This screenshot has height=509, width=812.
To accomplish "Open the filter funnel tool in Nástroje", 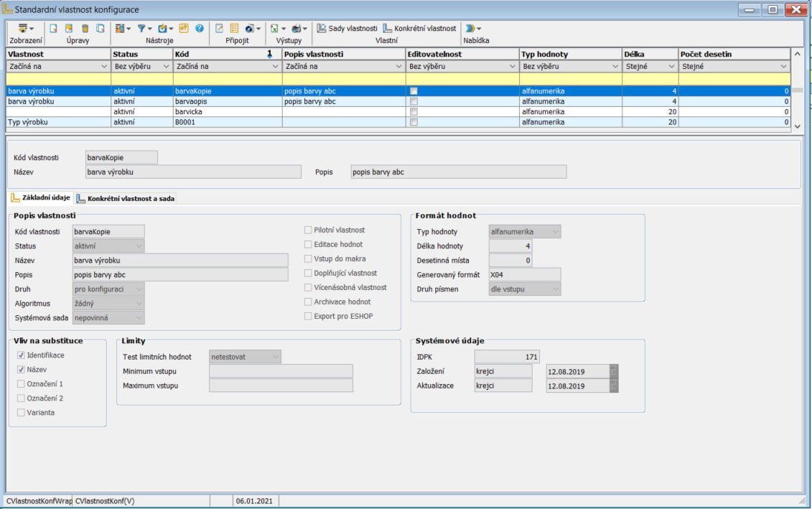I will 142,29.
